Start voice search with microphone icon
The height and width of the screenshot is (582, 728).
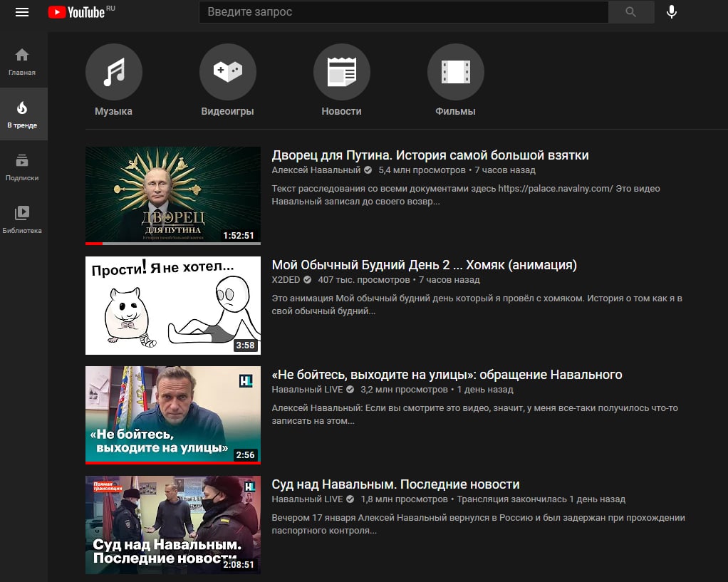[x=671, y=12]
